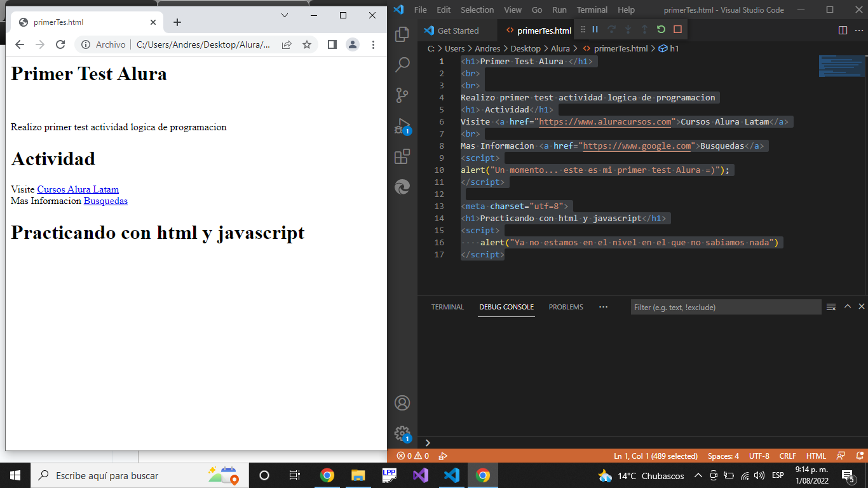This screenshot has height=488, width=868.
Task: Change indentation via Spaces: 4
Action: (723, 456)
